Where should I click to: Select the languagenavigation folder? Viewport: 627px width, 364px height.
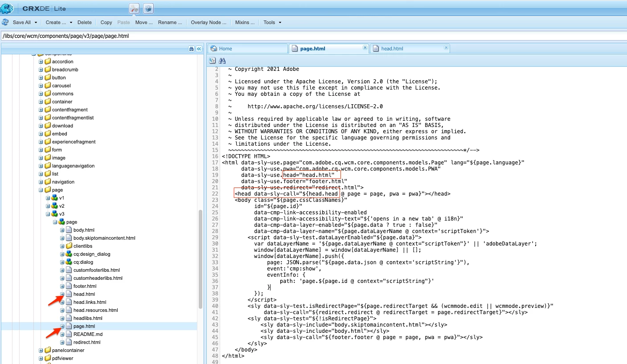[73, 166]
